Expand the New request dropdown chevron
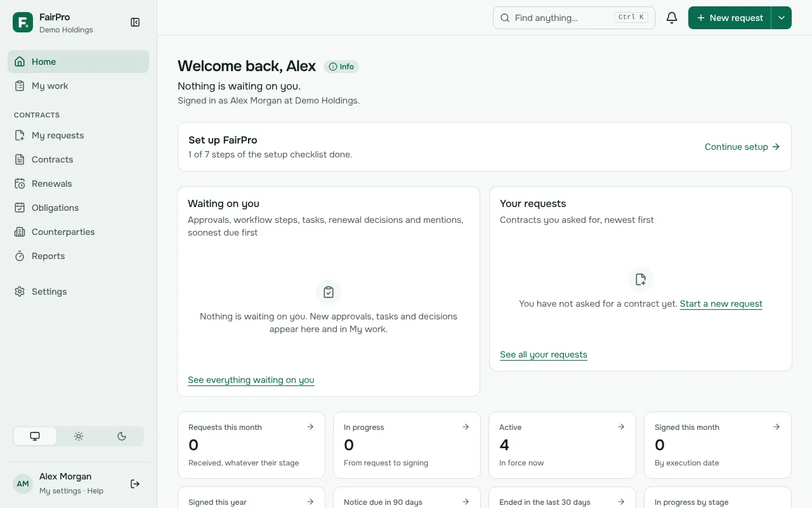Viewport: 812px width, 508px height. [782, 18]
